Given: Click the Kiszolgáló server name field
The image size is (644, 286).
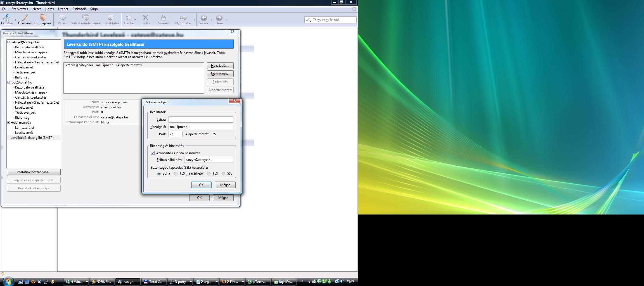Looking at the screenshot, I should tap(201, 127).
